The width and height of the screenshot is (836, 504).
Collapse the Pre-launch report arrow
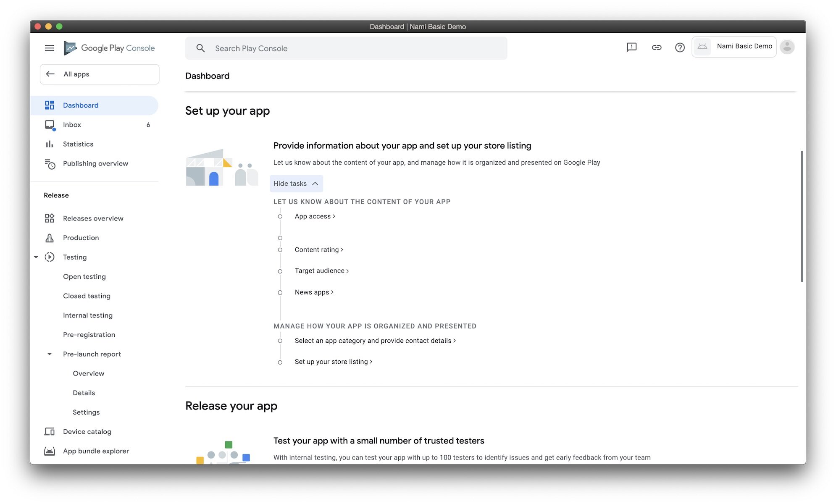50,354
